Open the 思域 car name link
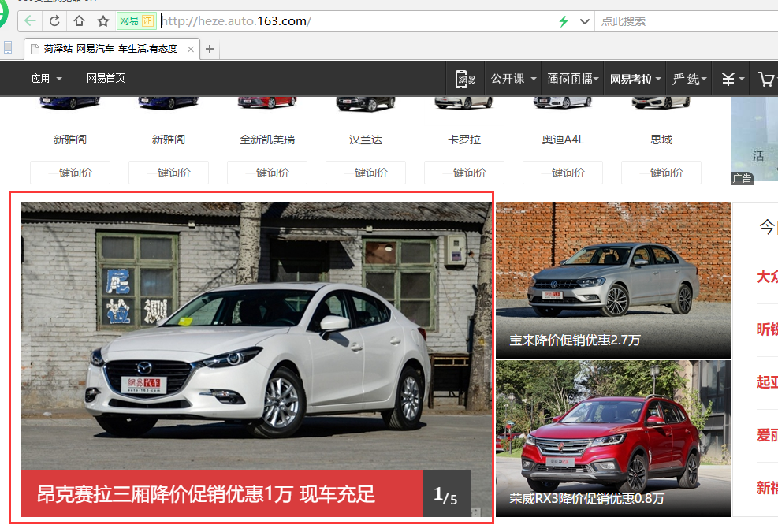Screen dimensions: 778x532 tap(661, 140)
